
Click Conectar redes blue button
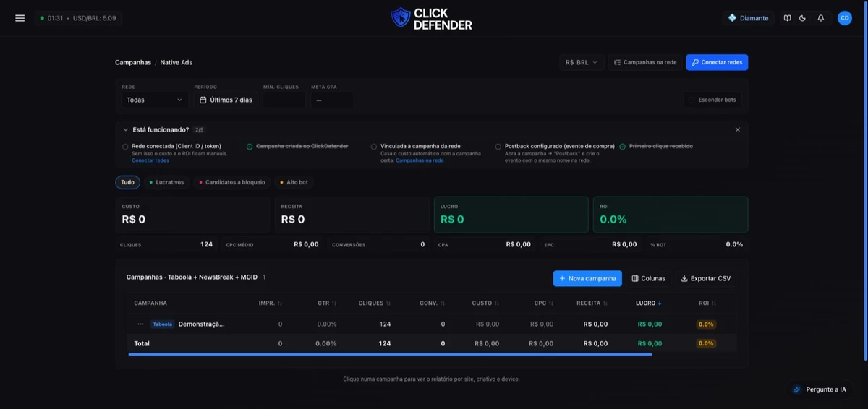point(717,62)
